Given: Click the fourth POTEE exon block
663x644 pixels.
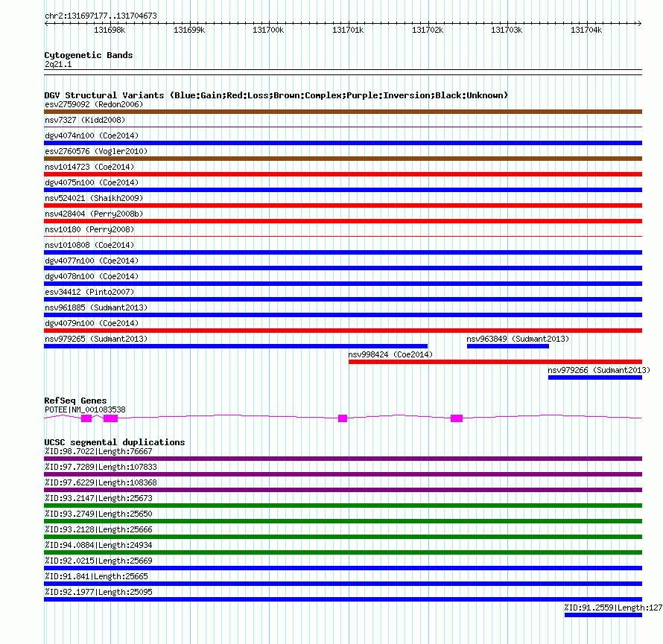Looking at the screenshot, I should click(x=457, y=418).
